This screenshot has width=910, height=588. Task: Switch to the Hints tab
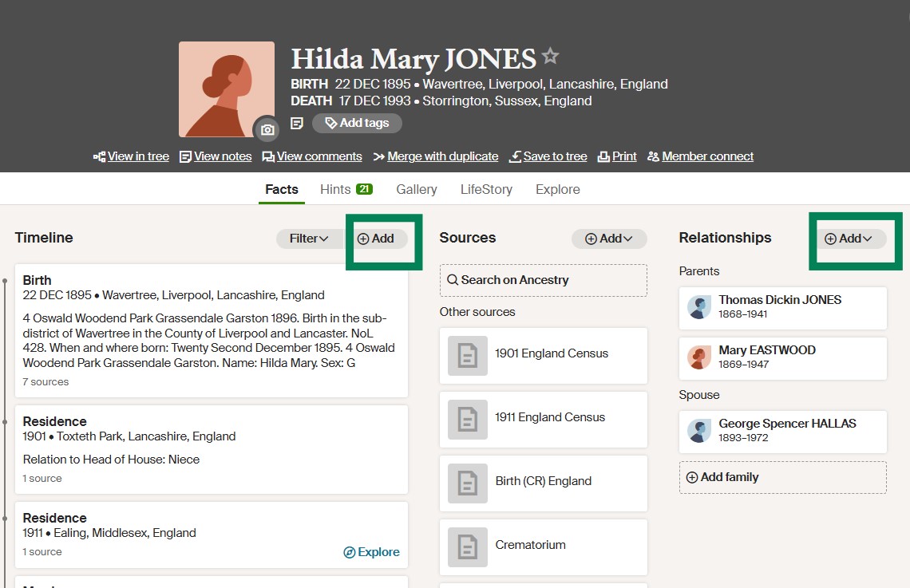(x=346, y=189)
